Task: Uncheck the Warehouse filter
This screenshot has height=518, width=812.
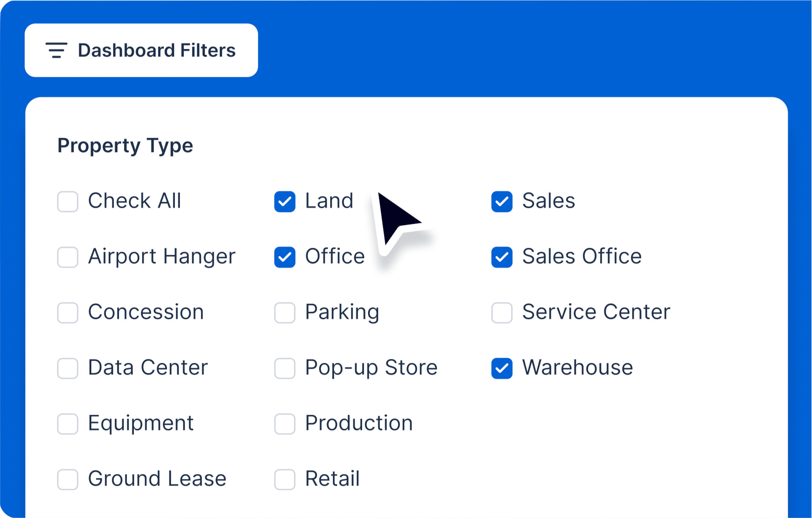Action: click(501, 368)
